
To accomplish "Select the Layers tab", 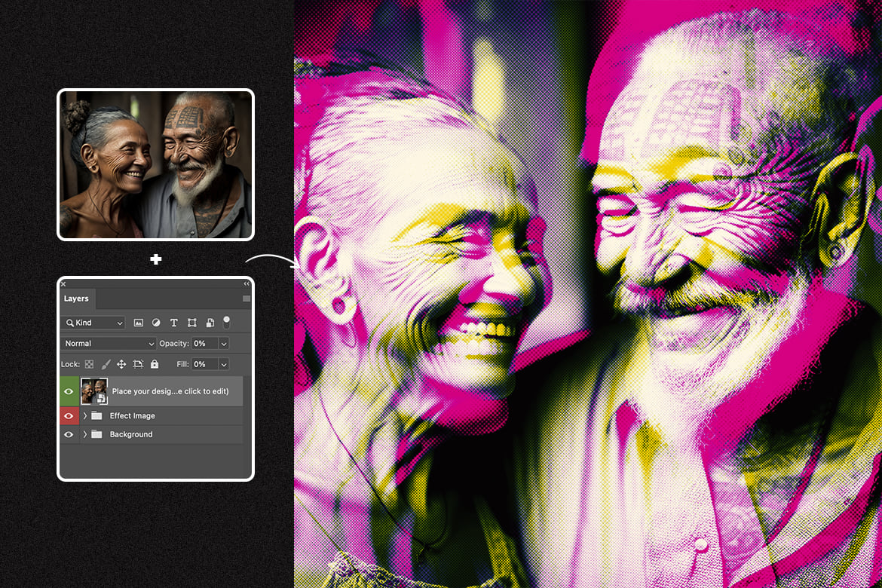I will (76, 299).
